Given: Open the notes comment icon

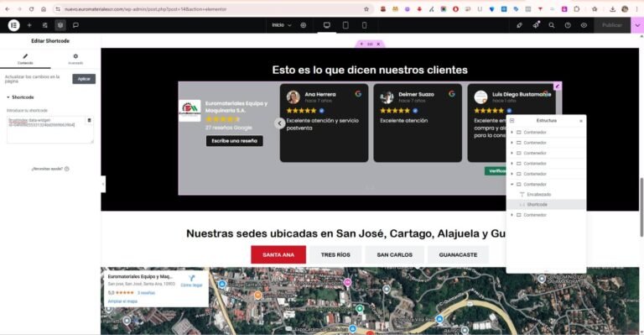Looking at the screenshot, I should tap(75, 25).
